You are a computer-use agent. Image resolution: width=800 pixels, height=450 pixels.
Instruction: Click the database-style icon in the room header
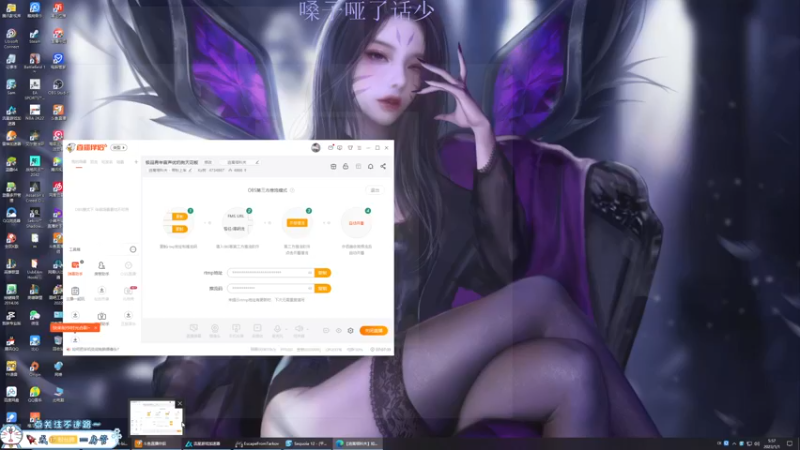point(333,166)
